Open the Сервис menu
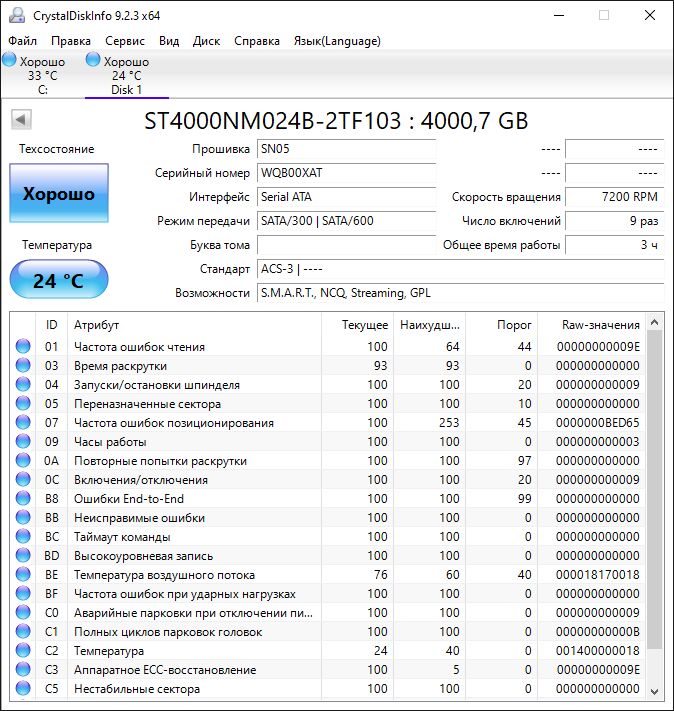The image size is (674, 711). (x=125, y=41)
